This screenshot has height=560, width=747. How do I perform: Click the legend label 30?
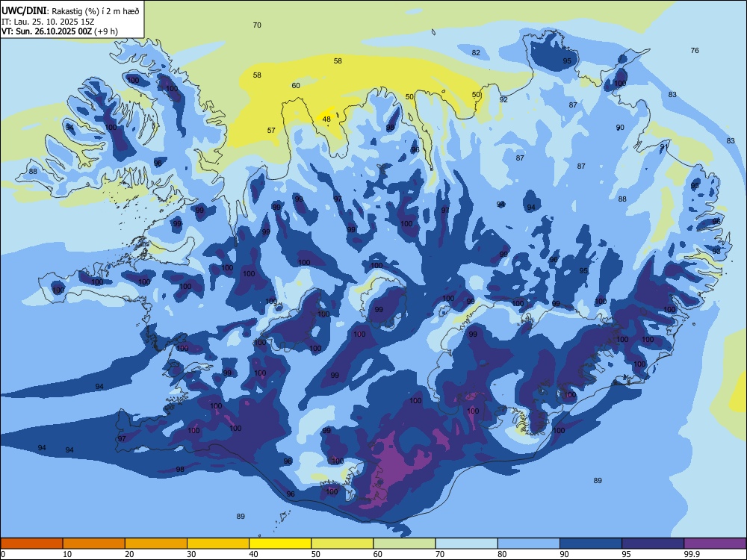(x=191, y=554)
